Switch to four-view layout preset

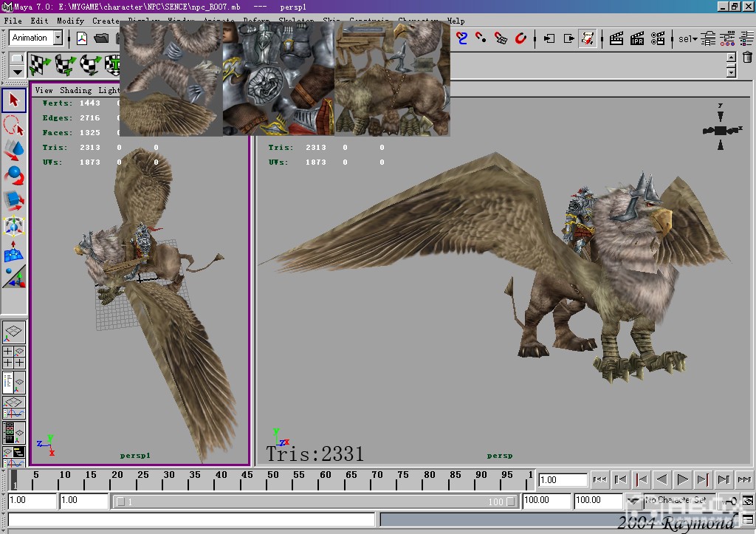[14, 357]
